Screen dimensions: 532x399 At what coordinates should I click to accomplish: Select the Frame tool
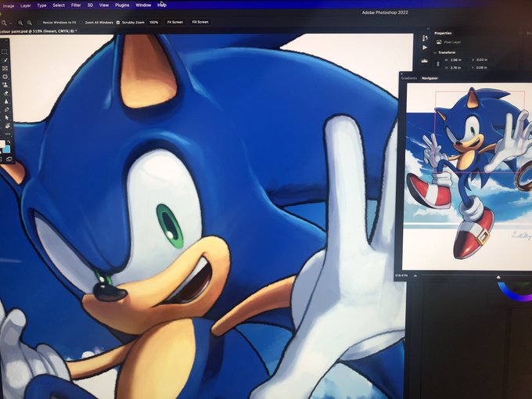point(5,68)
